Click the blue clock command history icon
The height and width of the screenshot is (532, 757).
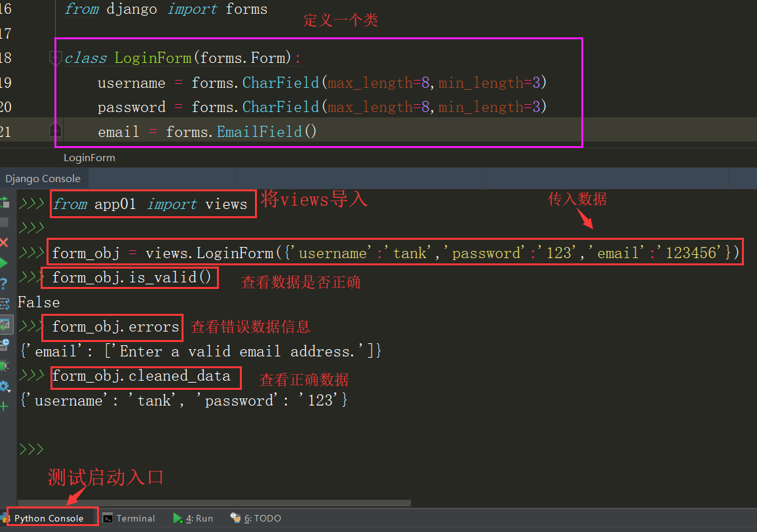pos(5,344)
